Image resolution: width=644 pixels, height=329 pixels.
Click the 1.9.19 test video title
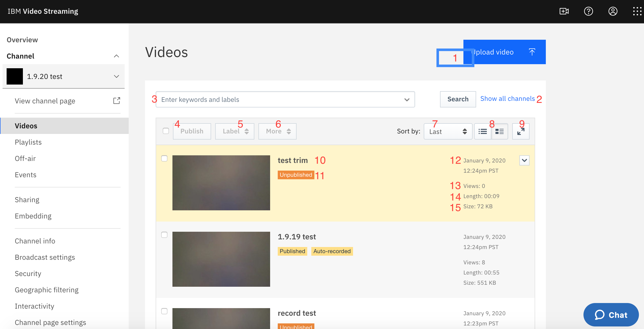click(x=297, y=237)
